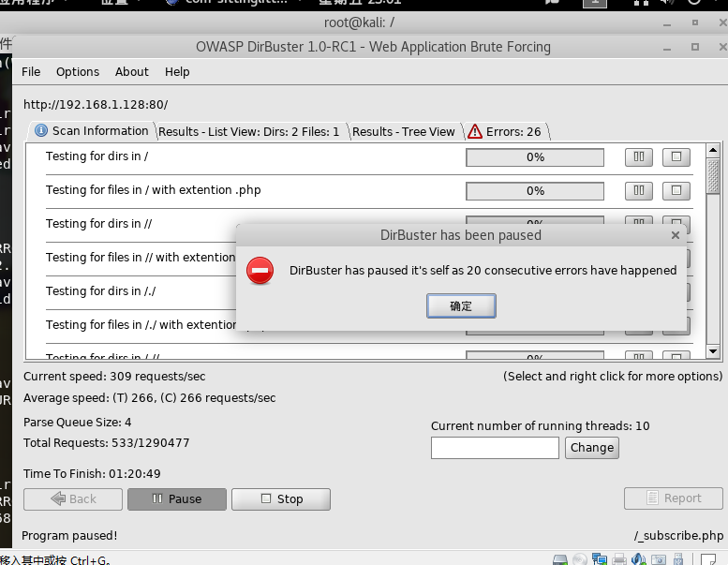Click the threads number input field
This screenshot has height=565, width=728.
[x=495, y=448]
